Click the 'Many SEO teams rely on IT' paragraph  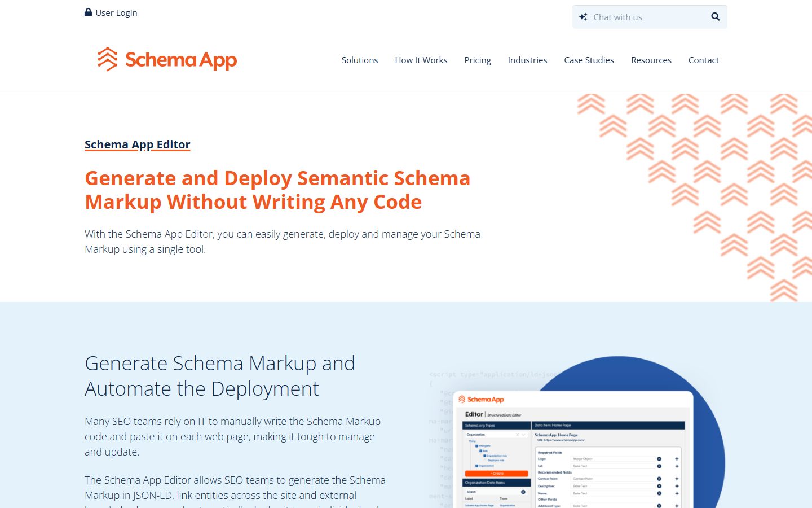tap(232, 436)
